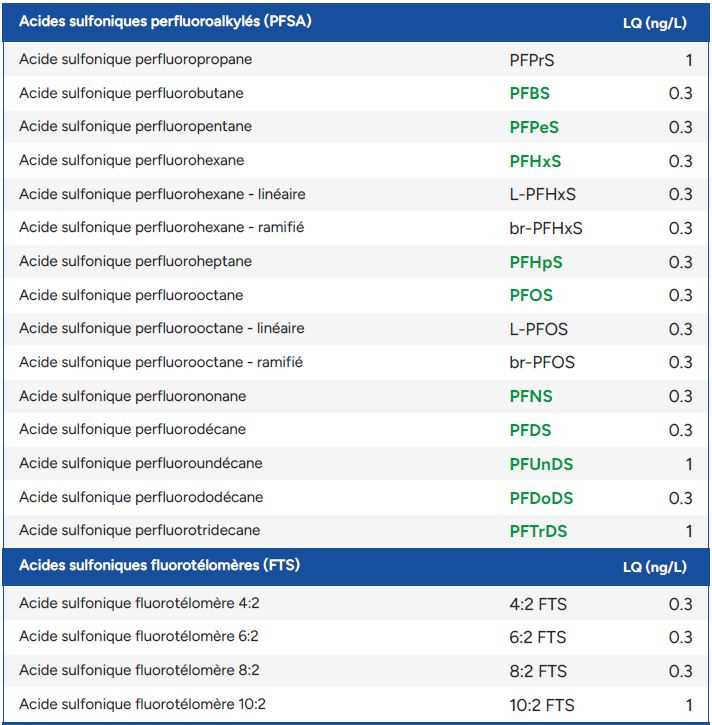This screenshot has width=712, height=725.
Task: Select 'Acide sulfonique perfluoroheptane' text
Action: pos(135,261)
